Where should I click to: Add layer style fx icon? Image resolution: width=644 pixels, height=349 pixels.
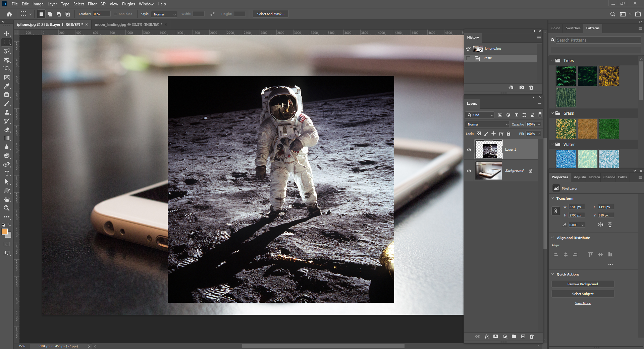point(487,337)
